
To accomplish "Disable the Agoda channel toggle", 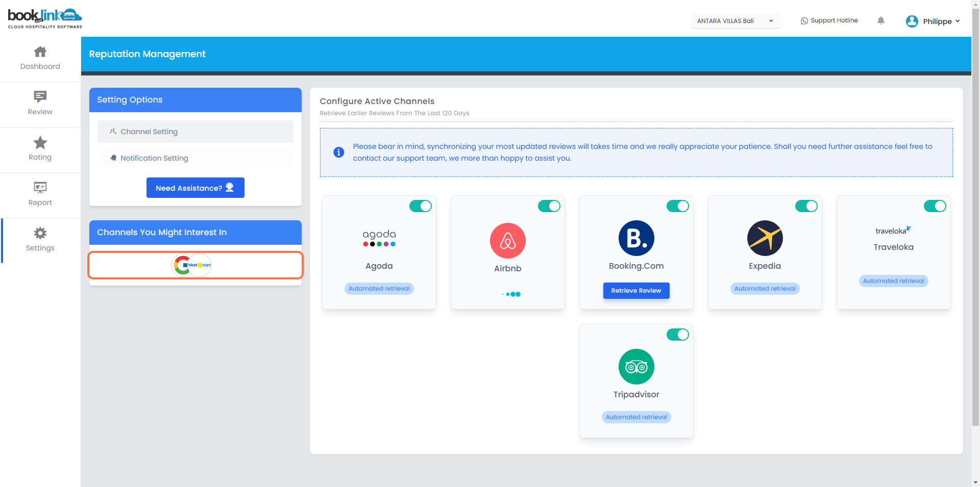I will click(421, 206).
